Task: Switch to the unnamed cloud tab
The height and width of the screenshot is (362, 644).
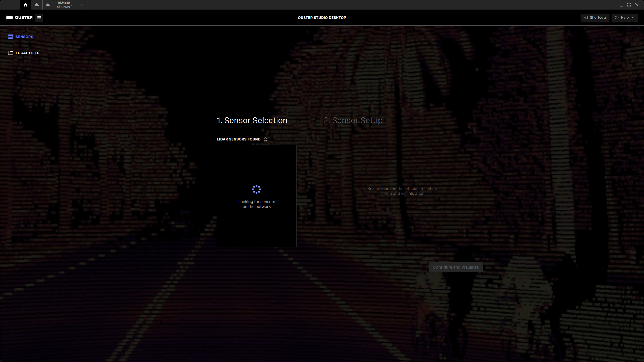Action: click(x=37, y=5)
